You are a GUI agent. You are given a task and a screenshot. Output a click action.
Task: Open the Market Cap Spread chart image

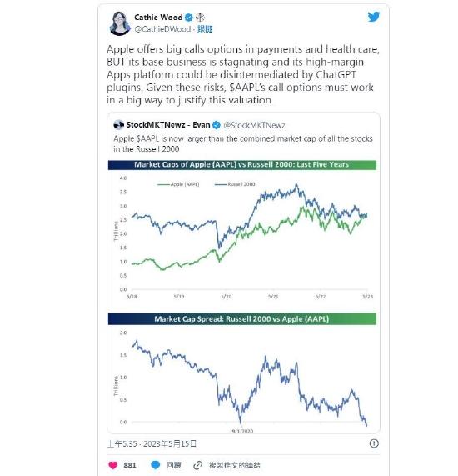(242, 373)
